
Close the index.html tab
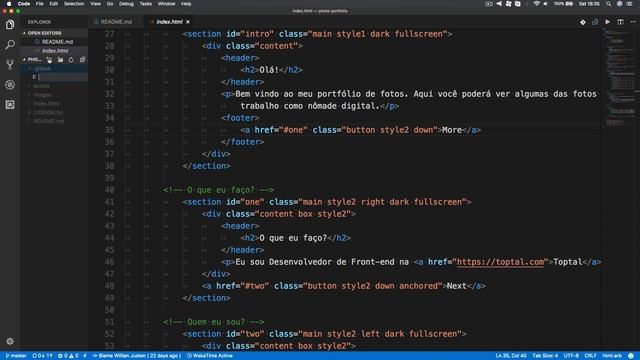(188, 22)
